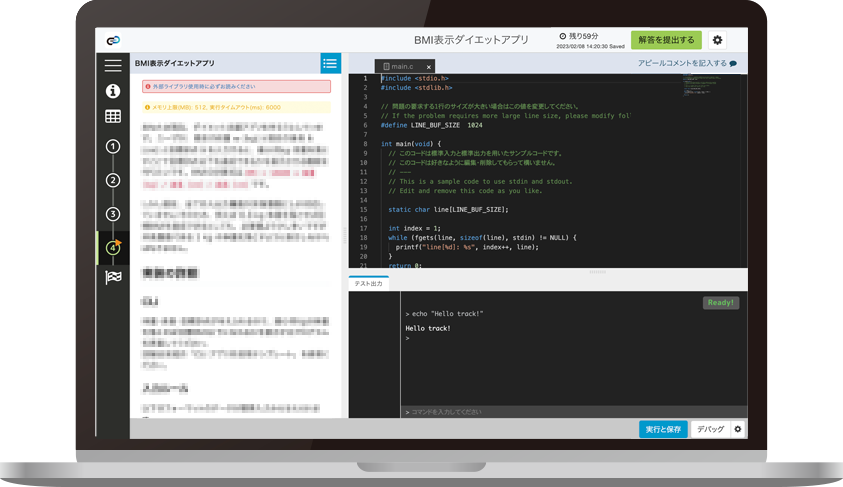Screen dimensions: 843x487
Task: Click the デバッグ button
Action: 710,429
